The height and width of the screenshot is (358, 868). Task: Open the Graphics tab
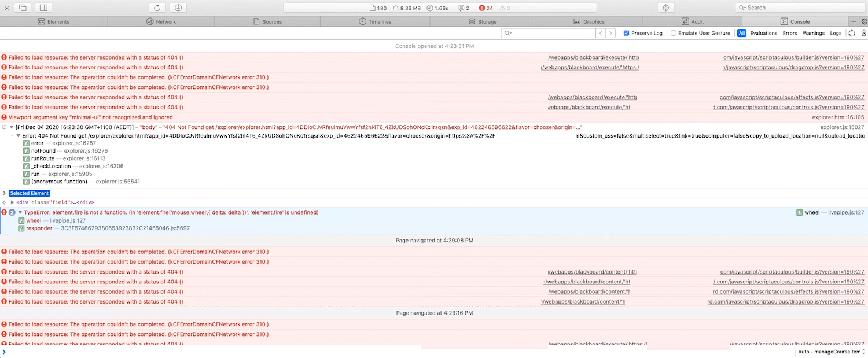pos(589,21)
